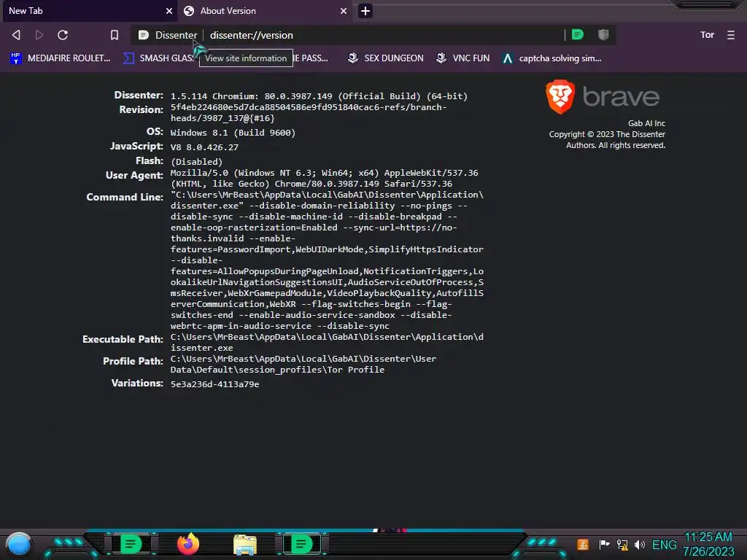The width and height of the screenshot is (747, 560).
Task: Launch Firefox from the taskbar
Action: pyautogui.click(x=188, y=544)
